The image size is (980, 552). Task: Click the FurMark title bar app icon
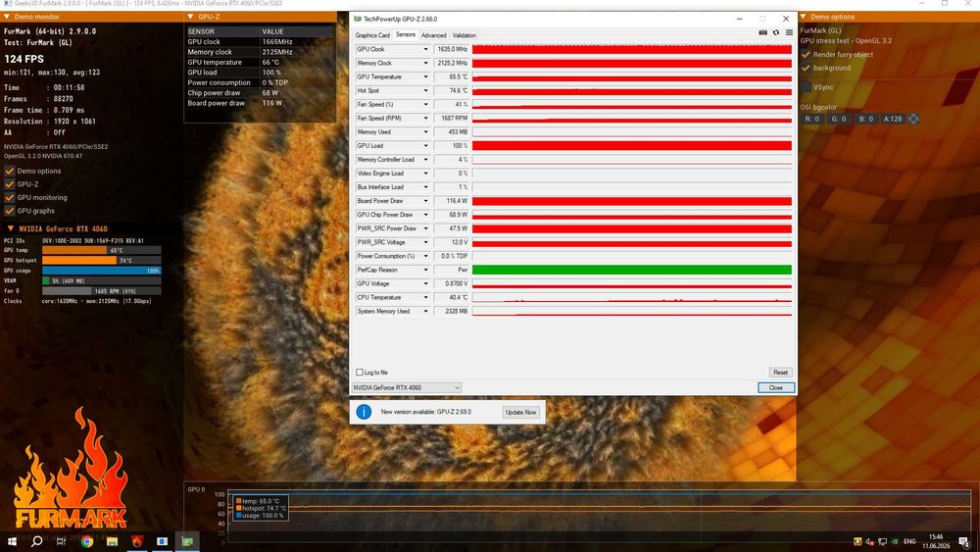pyautogui.click(x=8, y=3)
